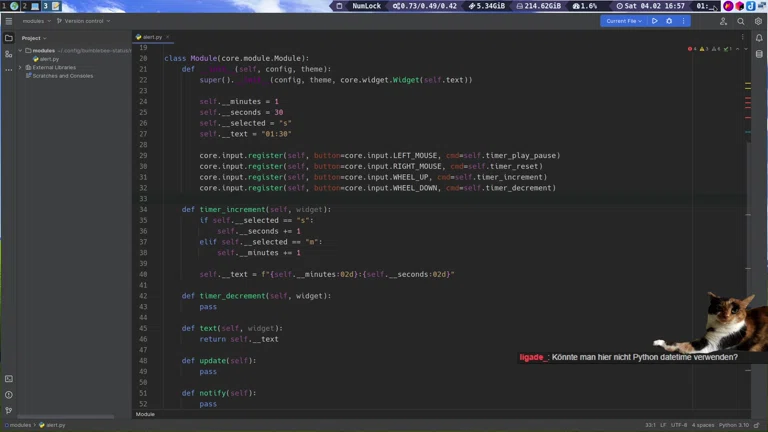768x432 pixels.
Task: Open the hamburger main menu
Action: coord(9,21)
